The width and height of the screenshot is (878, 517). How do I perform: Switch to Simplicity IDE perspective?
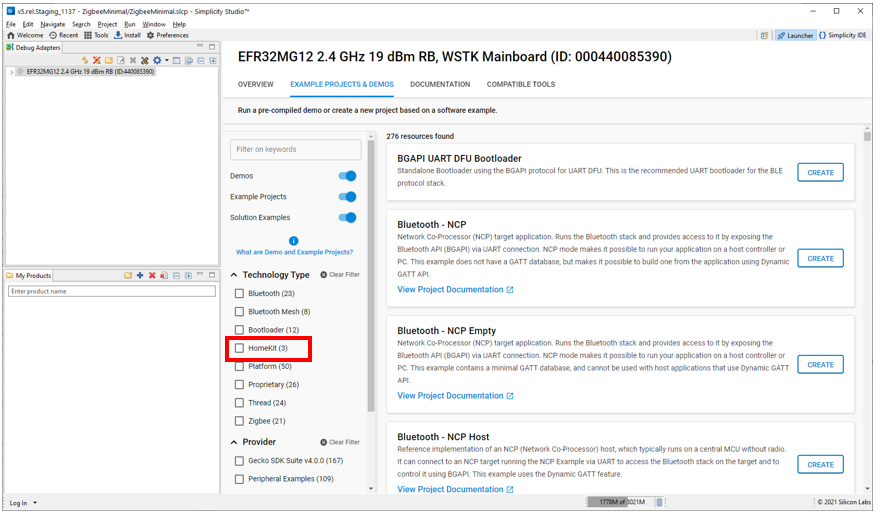(842, 35)
